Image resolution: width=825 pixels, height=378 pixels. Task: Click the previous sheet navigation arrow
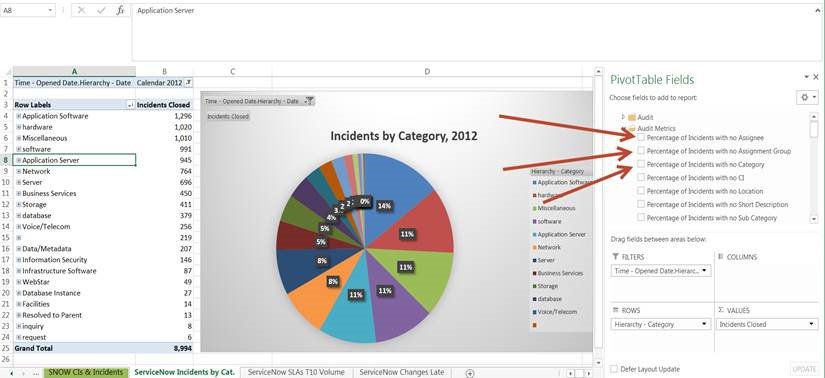point(12,373)
